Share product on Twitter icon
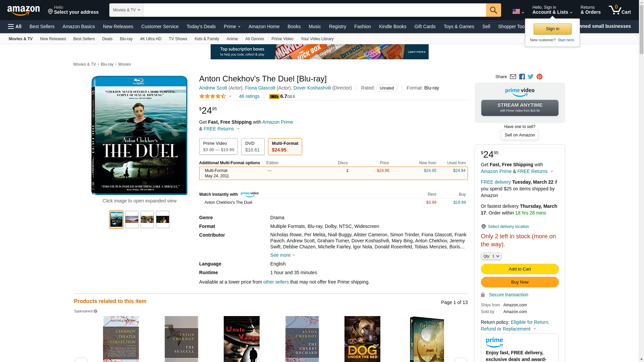This screenshot has width=644, height=362. tap(531, 77)
